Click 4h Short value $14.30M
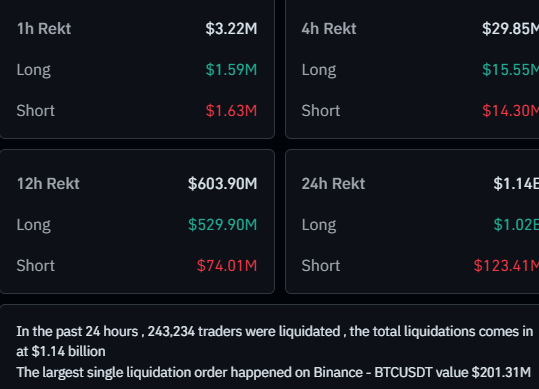This screenshot has height=389, width=539. coord(510,111)
